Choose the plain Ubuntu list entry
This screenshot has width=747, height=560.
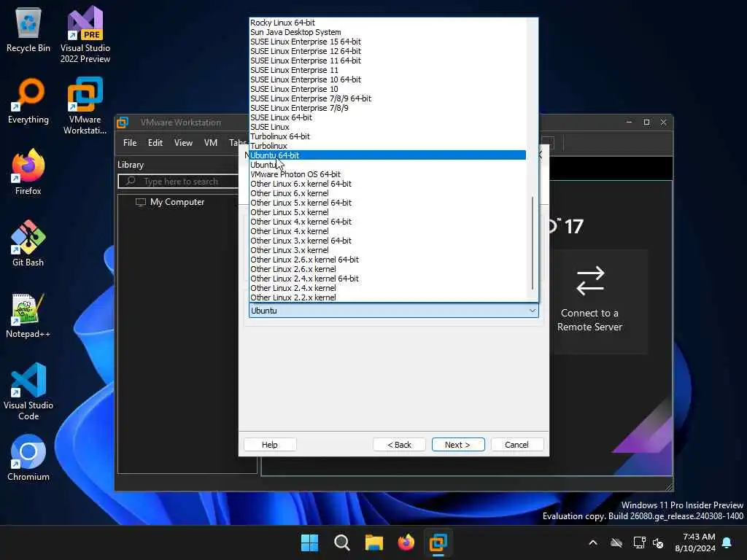tap(387, 165)
